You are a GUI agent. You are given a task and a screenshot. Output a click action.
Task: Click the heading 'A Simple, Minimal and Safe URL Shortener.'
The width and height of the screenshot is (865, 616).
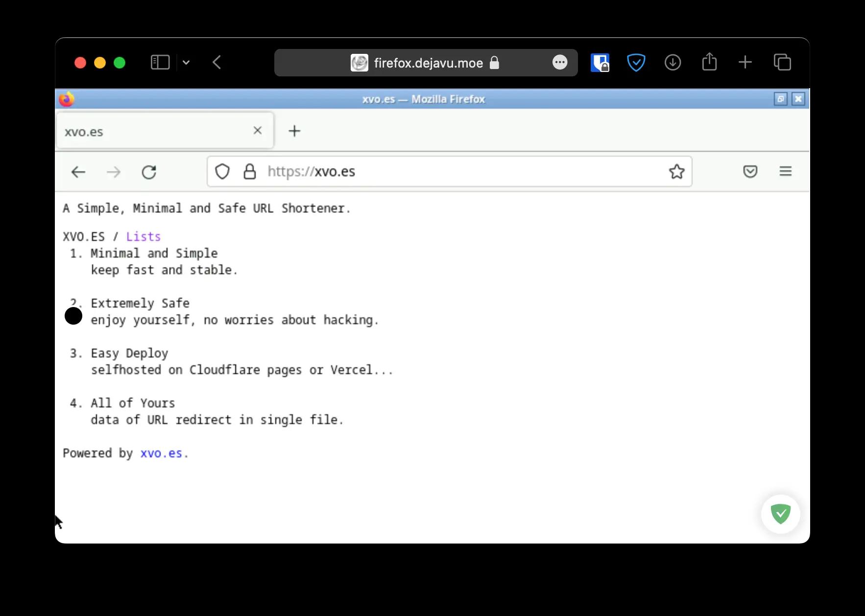(x=207, y=208)
